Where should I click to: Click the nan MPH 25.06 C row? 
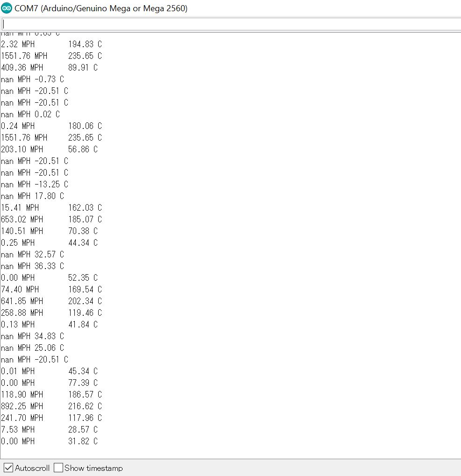click(33, 348)
